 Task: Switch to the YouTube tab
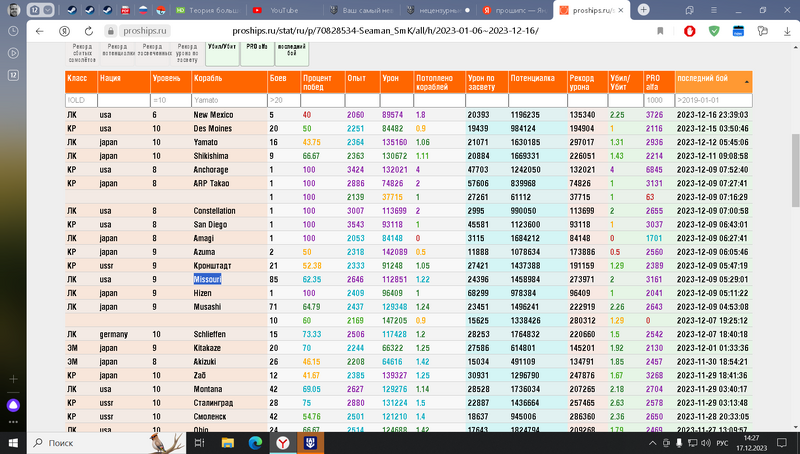(283, 9)
